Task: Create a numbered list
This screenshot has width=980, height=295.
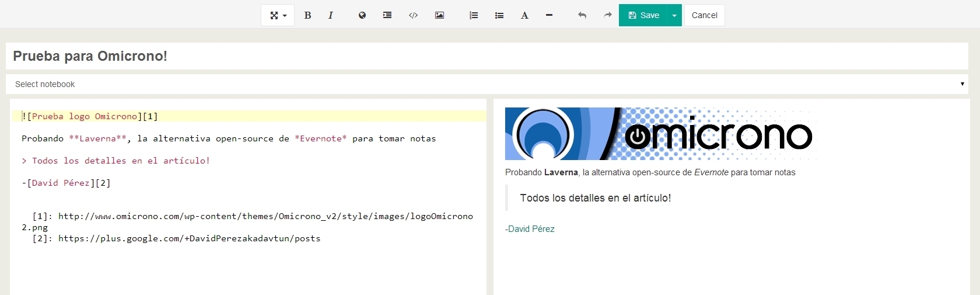Action: tap(474, 15)
